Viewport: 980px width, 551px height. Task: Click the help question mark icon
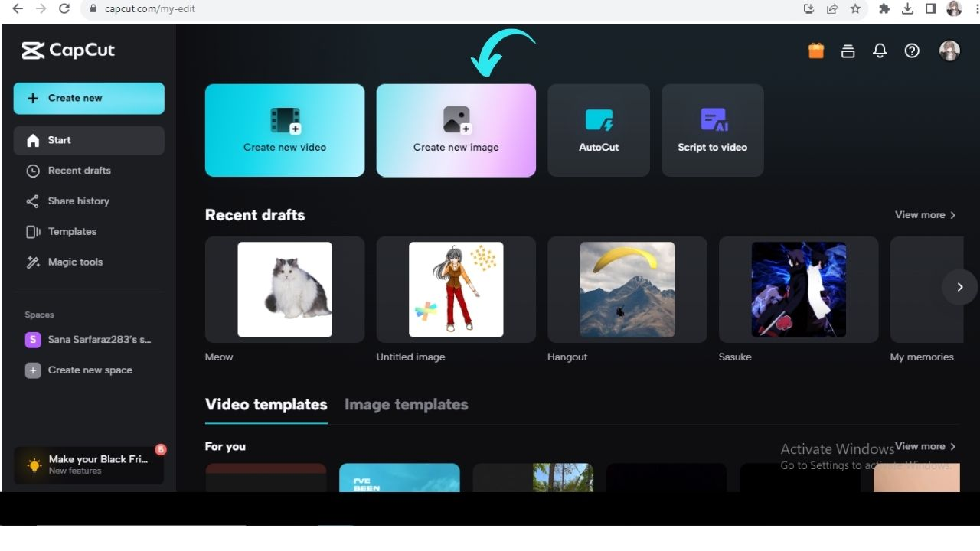[912, 51]
